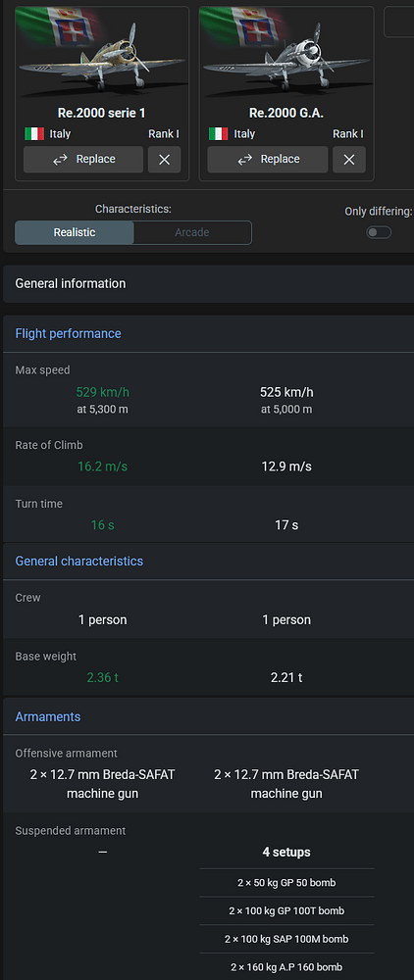The height and width of the screenshot is (980, 414).
Task: Collapse the Flight performance section
Action: [x=208, y=334]
